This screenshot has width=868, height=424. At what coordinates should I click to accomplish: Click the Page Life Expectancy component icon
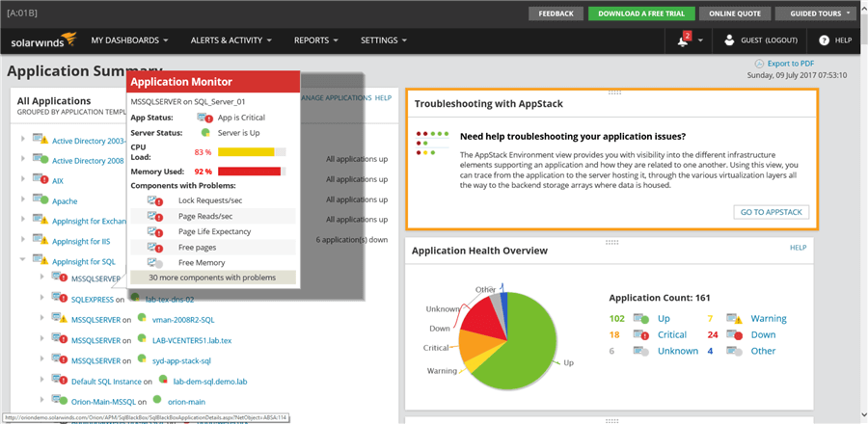tap(155, 231)
